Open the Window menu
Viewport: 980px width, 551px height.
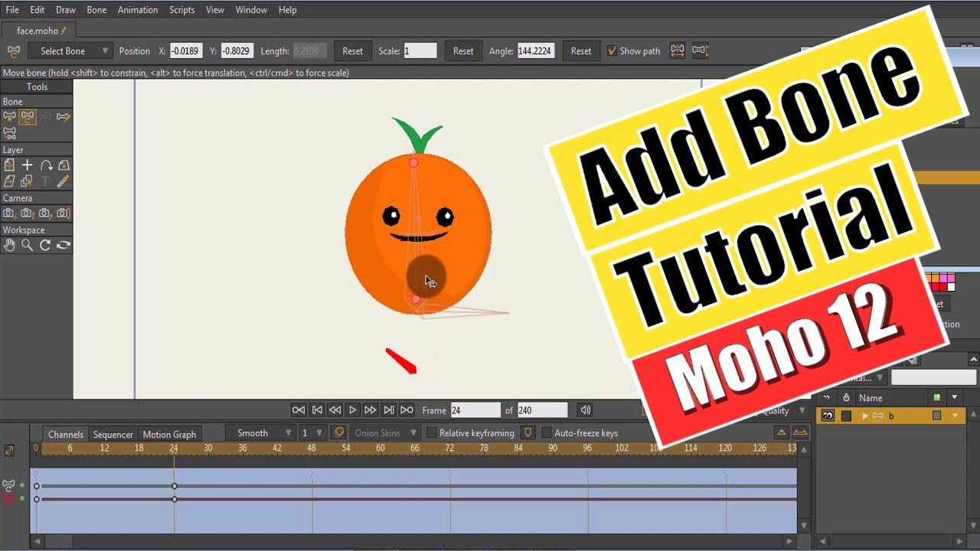tap(251, 10)
